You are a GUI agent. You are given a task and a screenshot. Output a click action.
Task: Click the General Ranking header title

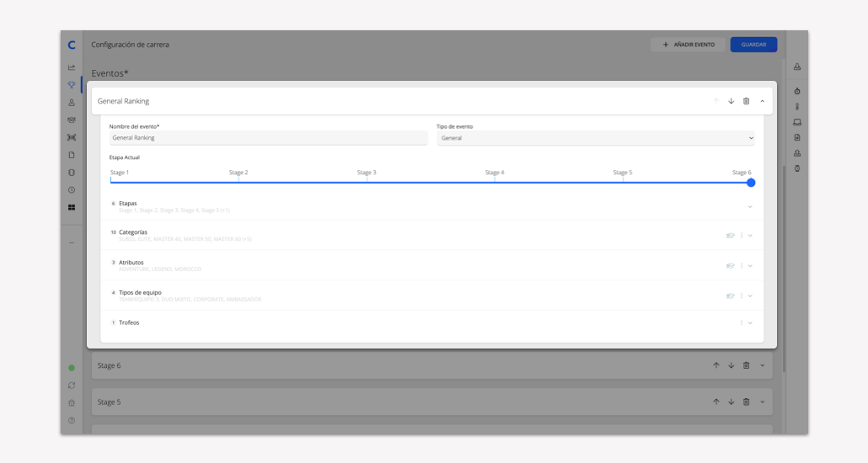coord(123,101)
